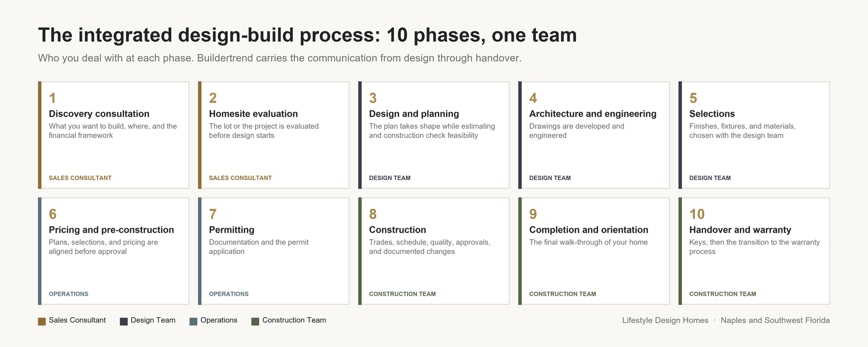Click description 'The final walk-through of your home'
This screenshot has height=347, width=868.
[588, 242]
